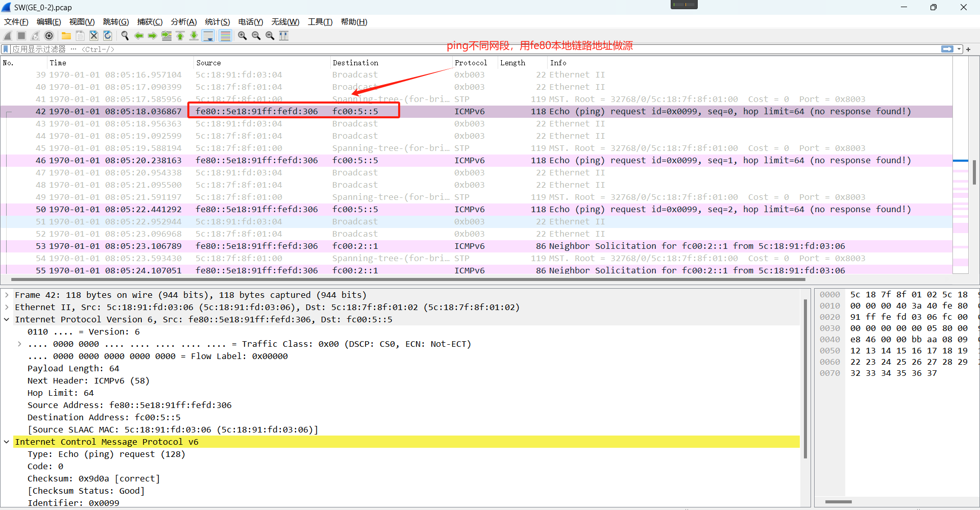This screenshot has width=980, height=510.
Task: Select the Hop Limit: 64 field
Action: pos(61,393)
